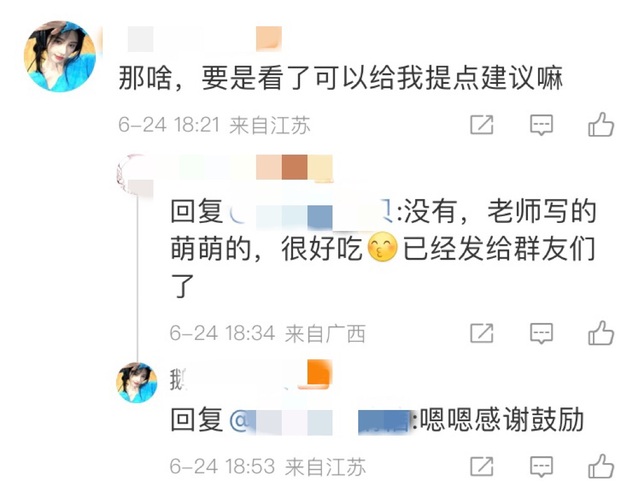
Task: Click blurred username of 广西 replier
Action: click(243, 167)
